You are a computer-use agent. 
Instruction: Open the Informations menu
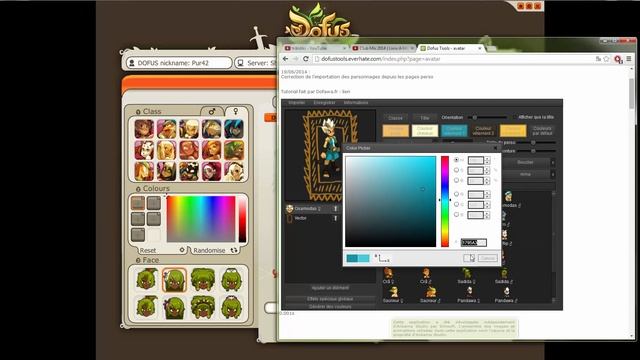point(356,102)
